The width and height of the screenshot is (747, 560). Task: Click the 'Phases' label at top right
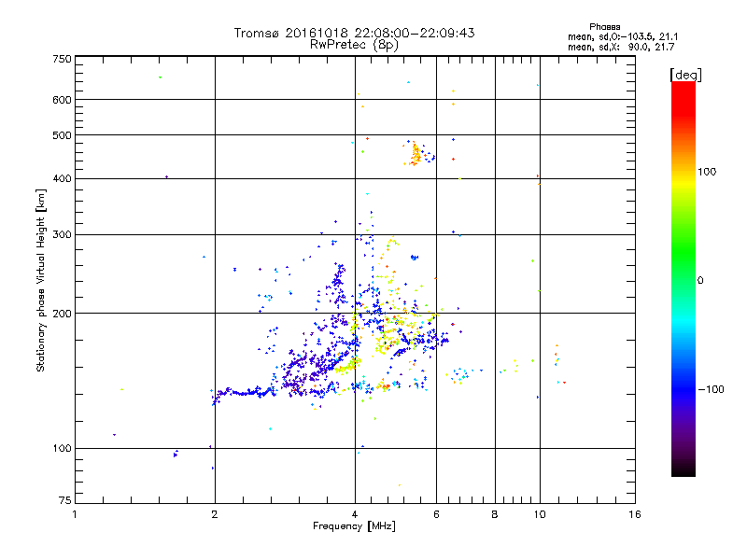click(604, 27)
